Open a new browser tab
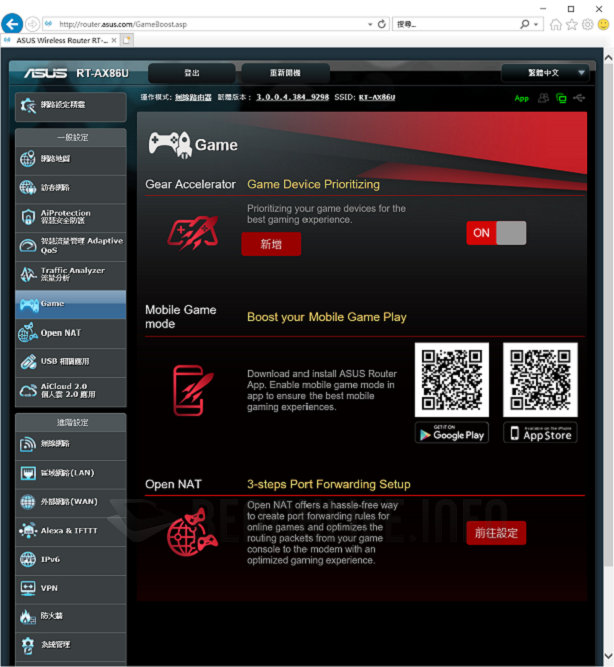 pyautogui.click(x=127, y=40)
